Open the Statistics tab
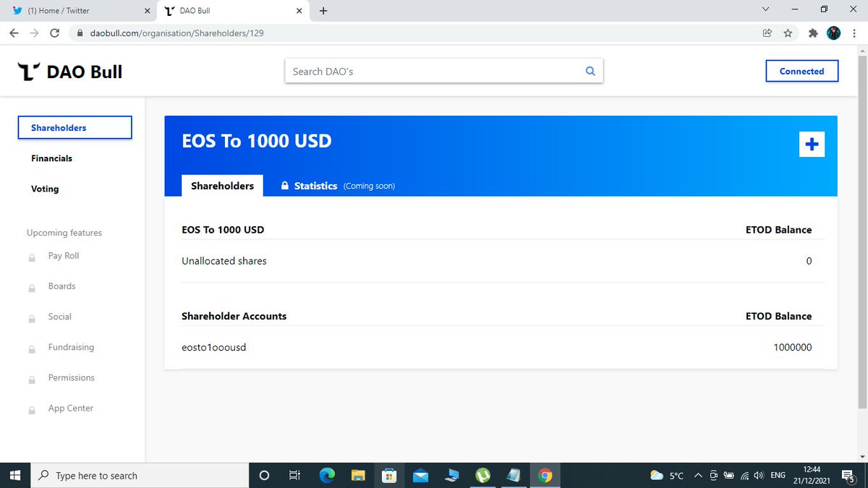This screenshot has width=868, height=488. (315, 186)
